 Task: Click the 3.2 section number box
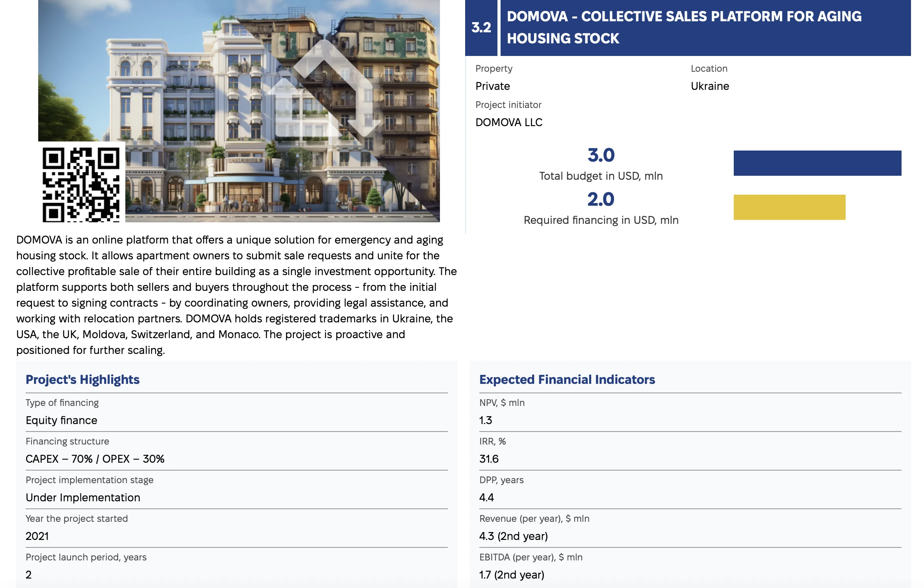coord(481,28)
